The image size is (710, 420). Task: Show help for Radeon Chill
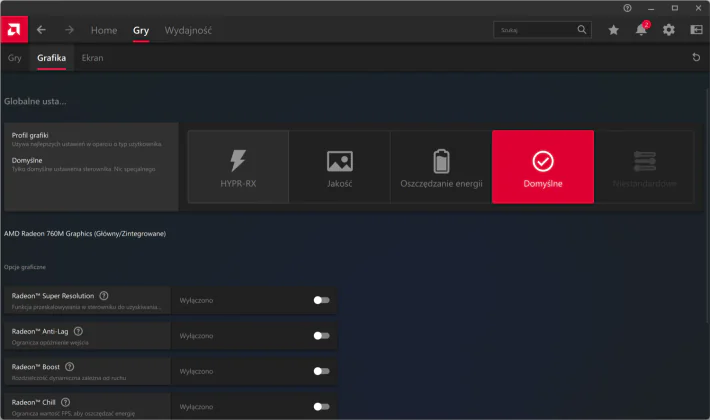point(66,402)
